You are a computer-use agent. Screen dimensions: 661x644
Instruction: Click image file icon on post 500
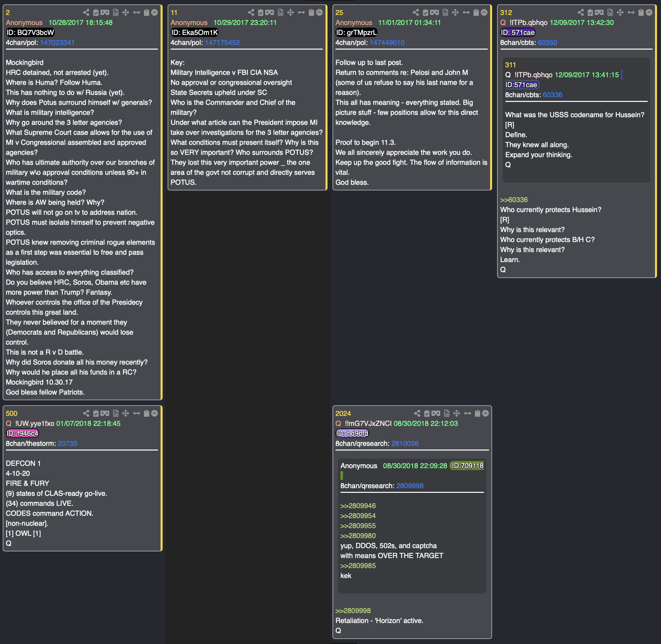116,413
